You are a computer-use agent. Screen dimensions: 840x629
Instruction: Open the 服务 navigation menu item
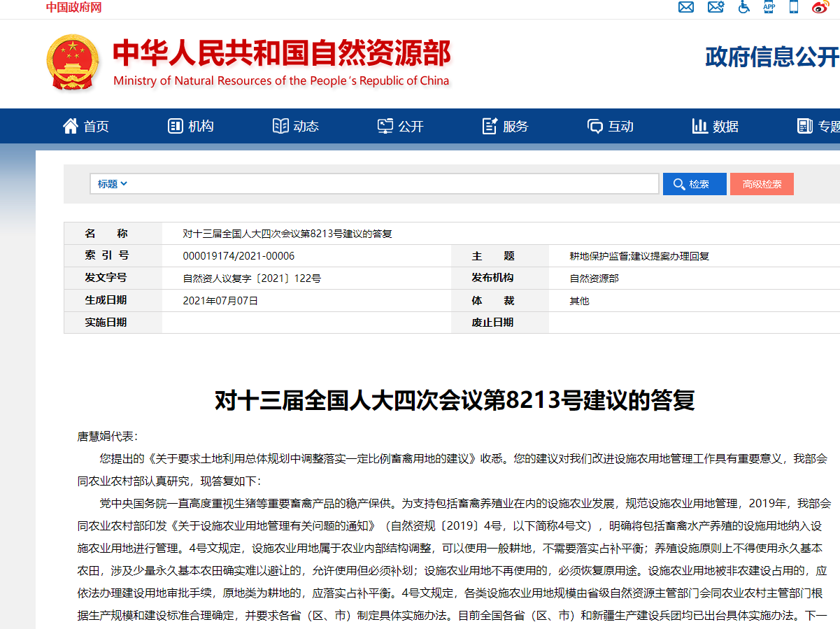(506, 126)
